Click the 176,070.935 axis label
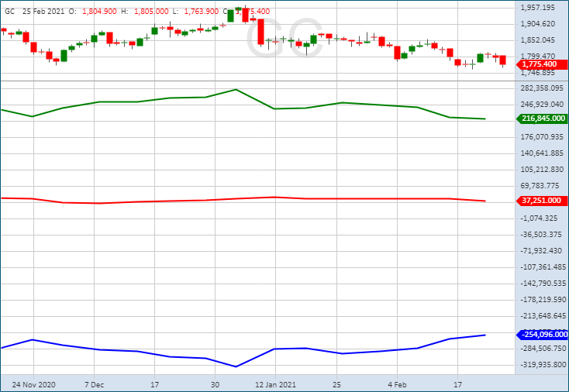The width and height of the screenshot is (569, 392). pyautogui.click(x=542, y=137)
